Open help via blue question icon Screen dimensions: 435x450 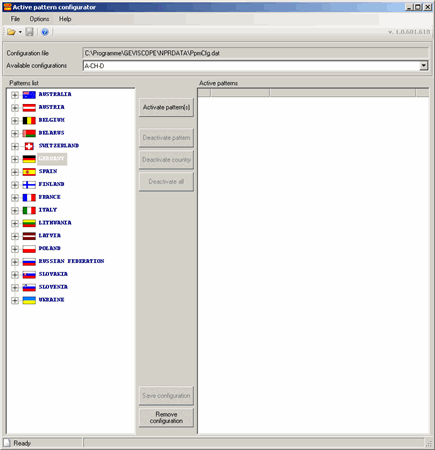[45, 32]
